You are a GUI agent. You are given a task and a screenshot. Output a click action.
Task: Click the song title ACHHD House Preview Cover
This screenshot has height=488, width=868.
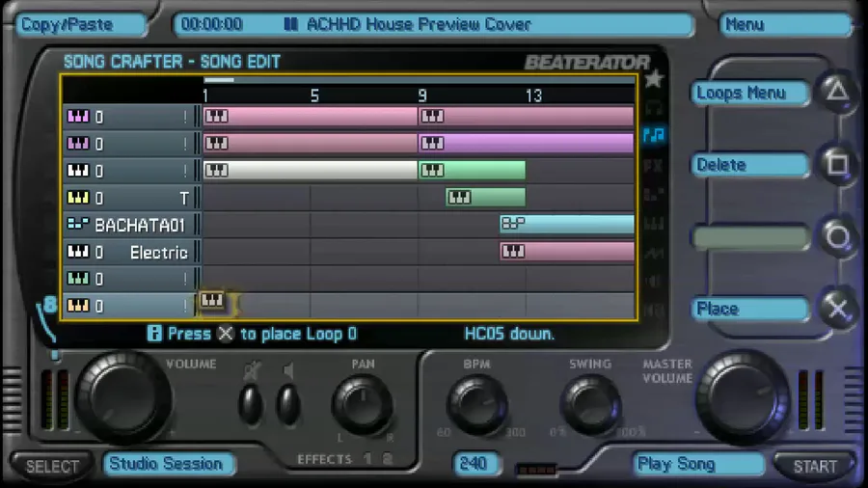pos(420,24)
